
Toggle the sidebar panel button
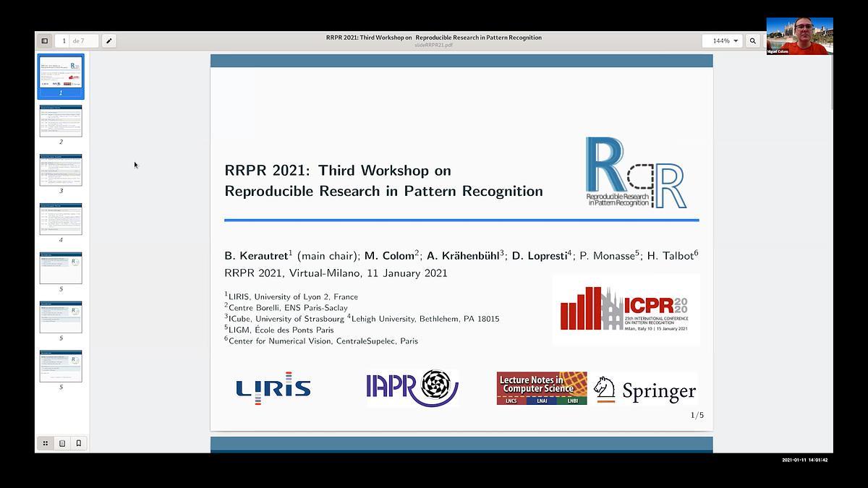point(44,41)
